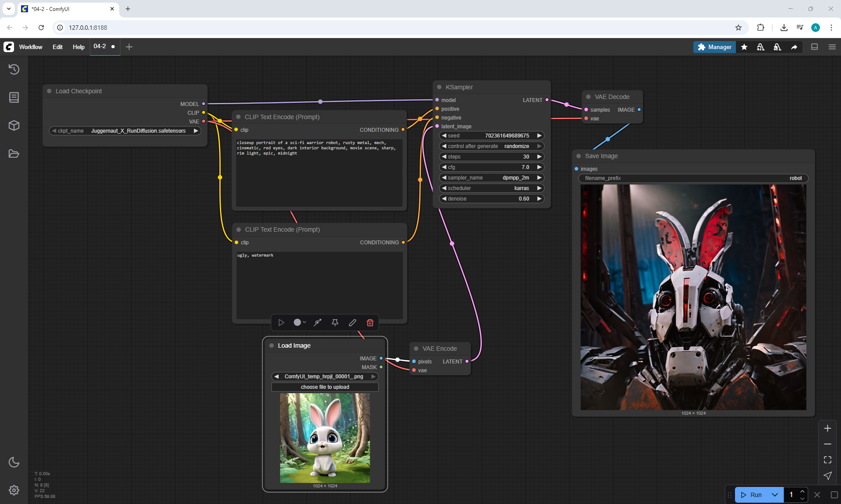
Task: Open settings gear in sidebar
Action: pos(14,490)
